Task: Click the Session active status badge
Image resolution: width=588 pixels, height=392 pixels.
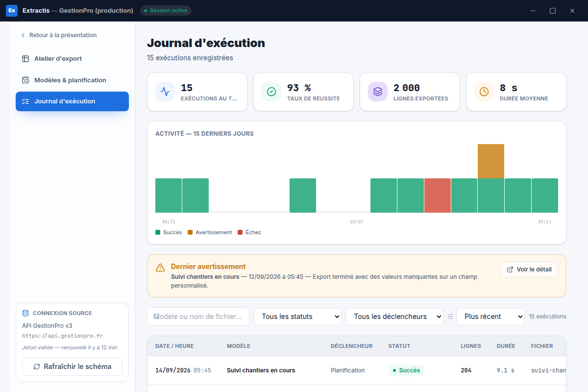Action: tap(166, 10)
